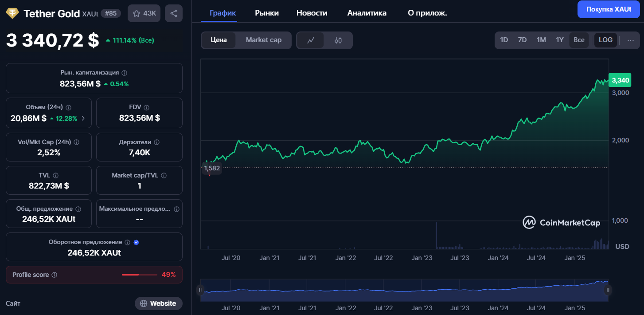This screenshot has height=315, width=644.
Task: Open the О прилож. tab
Action: click(427, 13)
